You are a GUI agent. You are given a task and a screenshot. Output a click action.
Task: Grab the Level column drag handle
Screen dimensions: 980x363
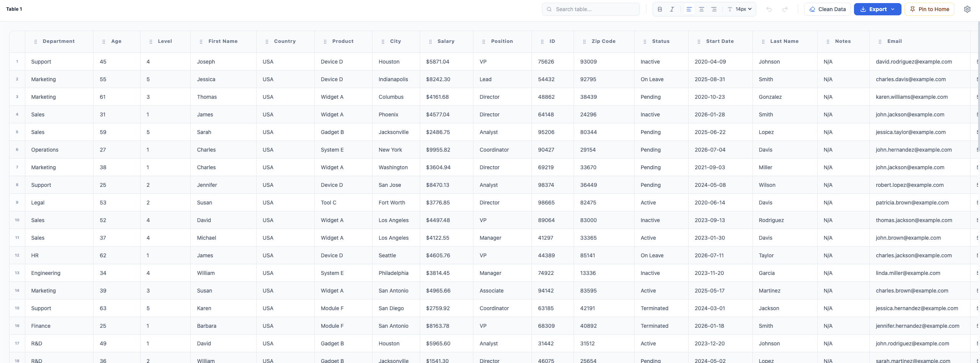151,42
